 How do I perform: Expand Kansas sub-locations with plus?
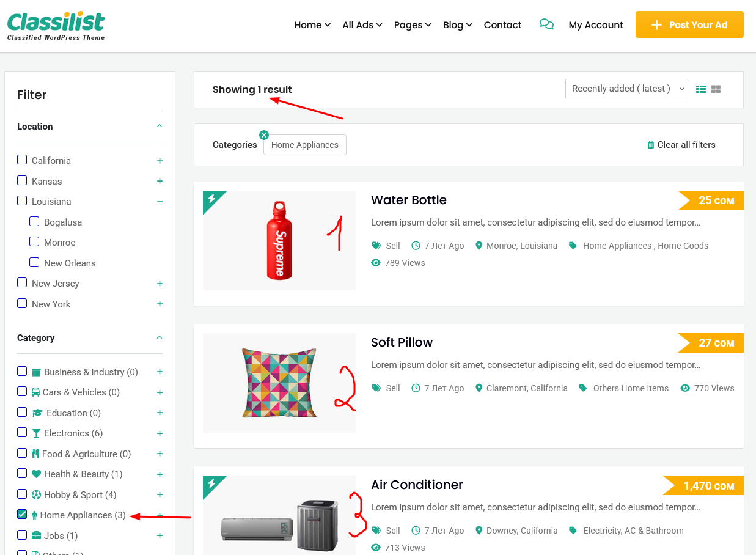(x=160, y=181)
